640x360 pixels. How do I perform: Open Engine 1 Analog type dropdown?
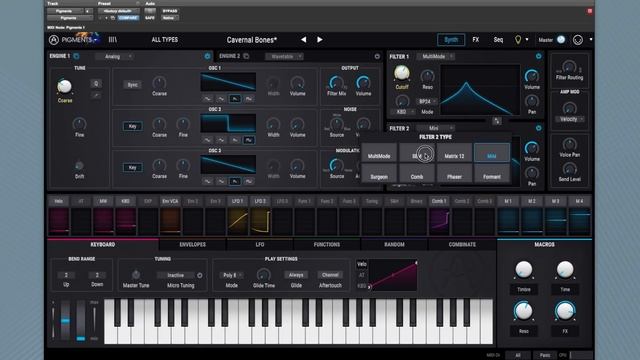[114, 56]
